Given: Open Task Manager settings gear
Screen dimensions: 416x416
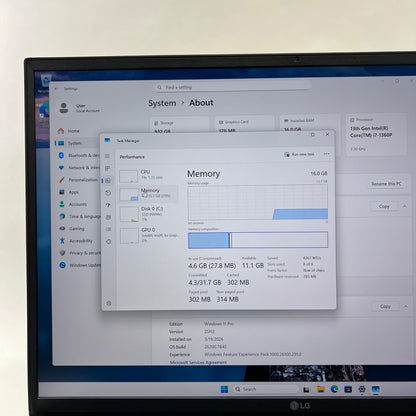Looking at the screenshot, I should pyautogui.click(x=109, y=303).
